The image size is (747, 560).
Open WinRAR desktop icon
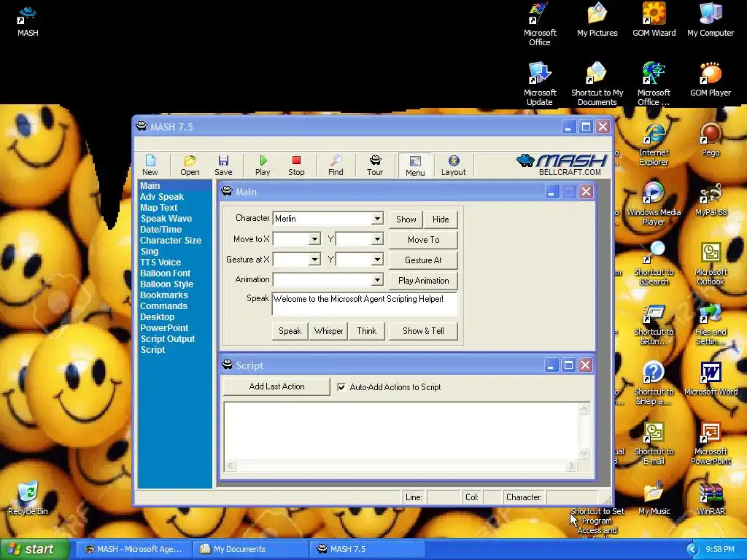[x=711, y=499]
